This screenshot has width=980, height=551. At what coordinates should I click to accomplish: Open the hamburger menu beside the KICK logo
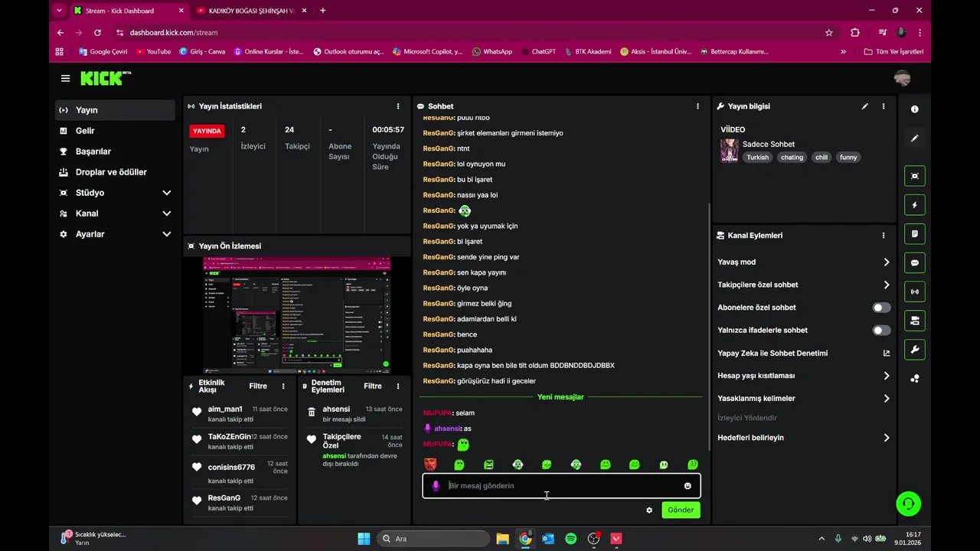[65, 78]
